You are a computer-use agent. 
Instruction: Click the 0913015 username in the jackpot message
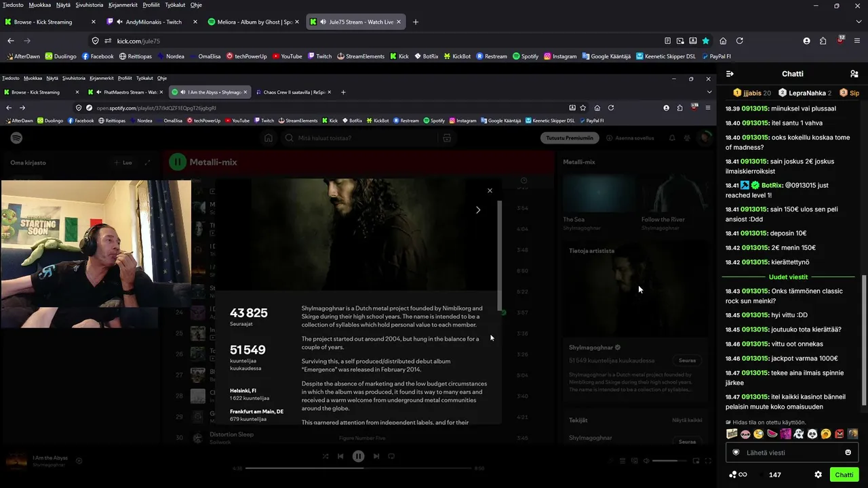pos(755,359)
